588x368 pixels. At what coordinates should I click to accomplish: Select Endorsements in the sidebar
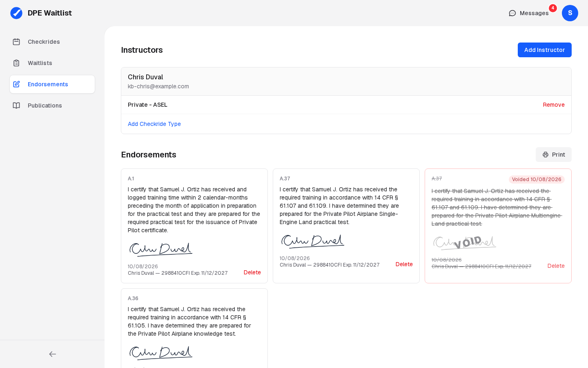52,84
